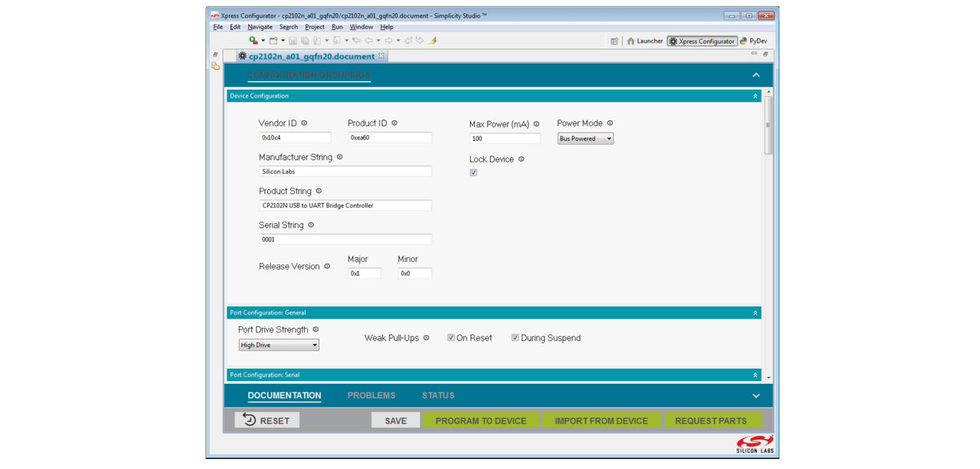
Task: Click the forward navigation arrow icon
Action: click(x=388, y=41)
